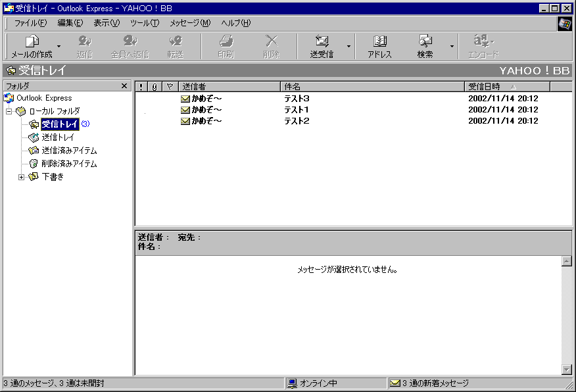The height and width of the screenshot is (392, 576).
Task: Open the 表示(V) menu
Action: 107,23
